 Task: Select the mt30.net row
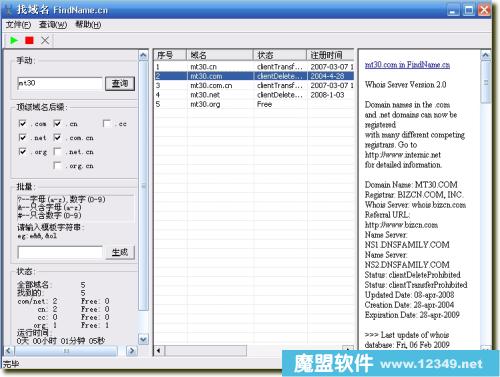pos(254,95)
